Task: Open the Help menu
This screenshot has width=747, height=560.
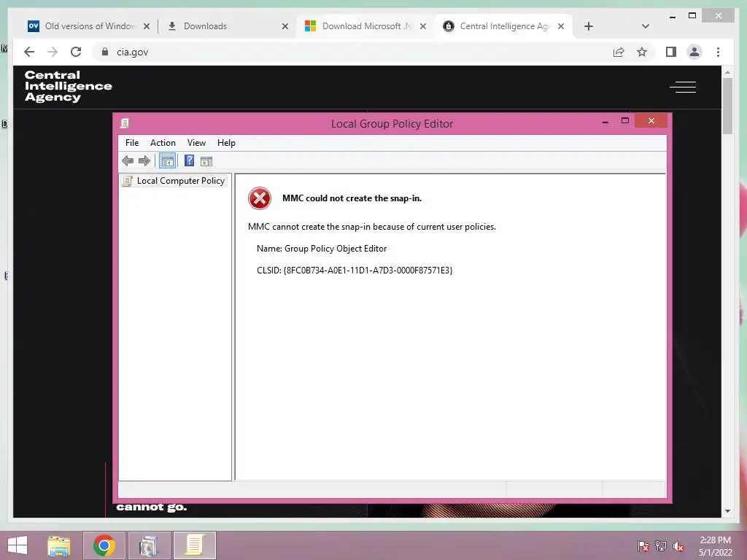Action: pyautogui.click(x=226, y=143)
